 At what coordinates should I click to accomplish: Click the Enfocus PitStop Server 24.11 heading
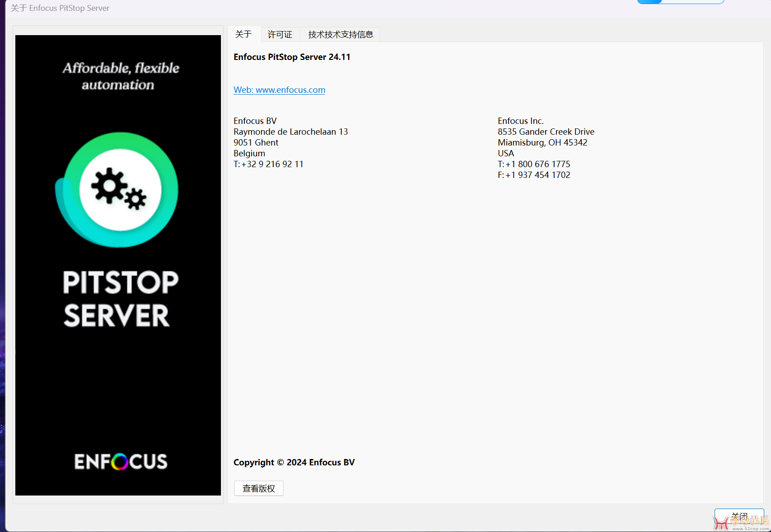292,57
